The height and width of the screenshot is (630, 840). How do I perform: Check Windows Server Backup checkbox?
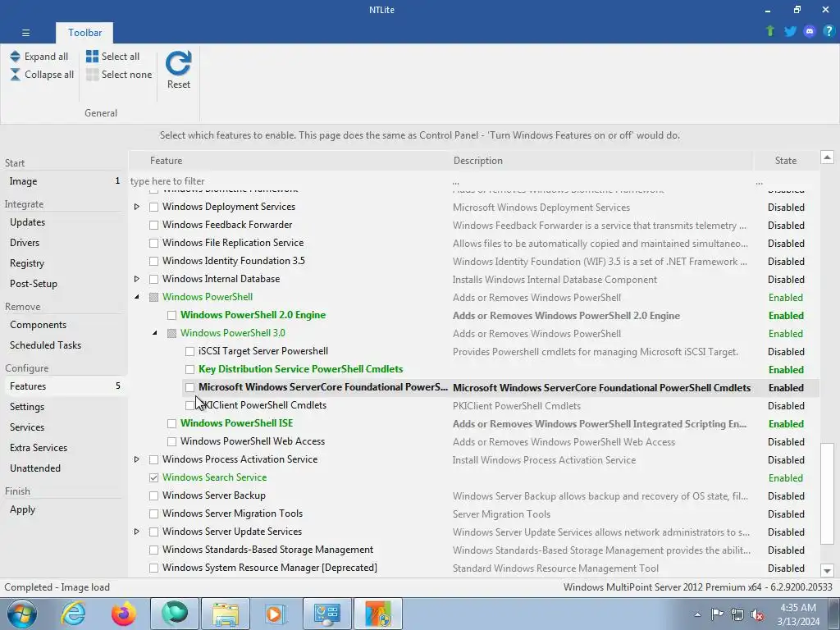[x=153, y=495]
